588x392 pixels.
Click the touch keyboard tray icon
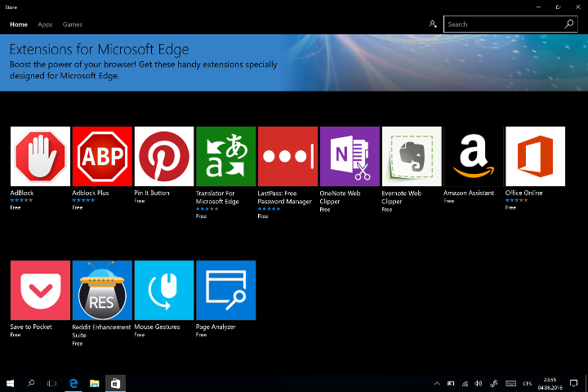(x=510, y=383)
